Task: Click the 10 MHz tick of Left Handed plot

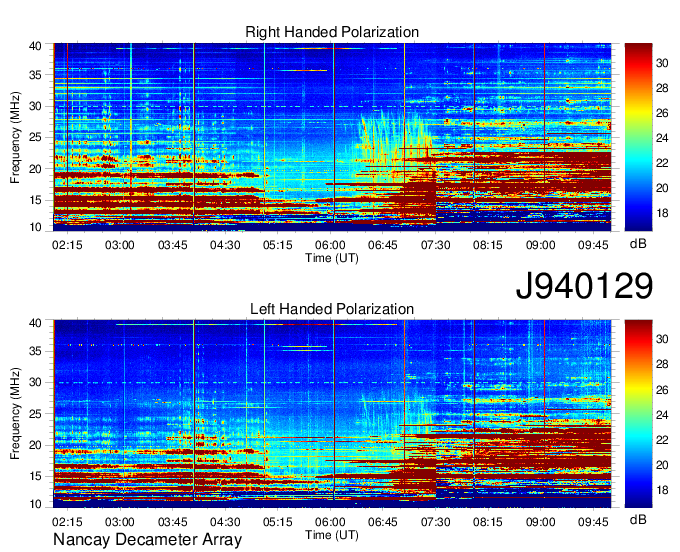Action: pyautogui.click(x=35, y=504)
